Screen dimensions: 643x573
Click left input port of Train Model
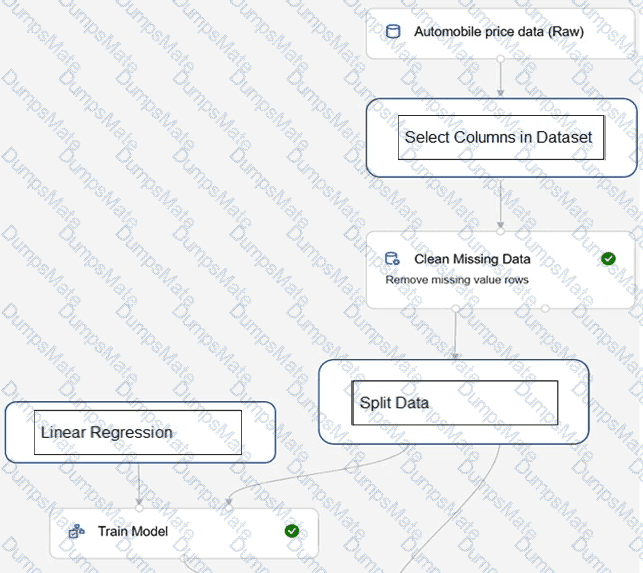pyautogui.click(x=139, y=508)
